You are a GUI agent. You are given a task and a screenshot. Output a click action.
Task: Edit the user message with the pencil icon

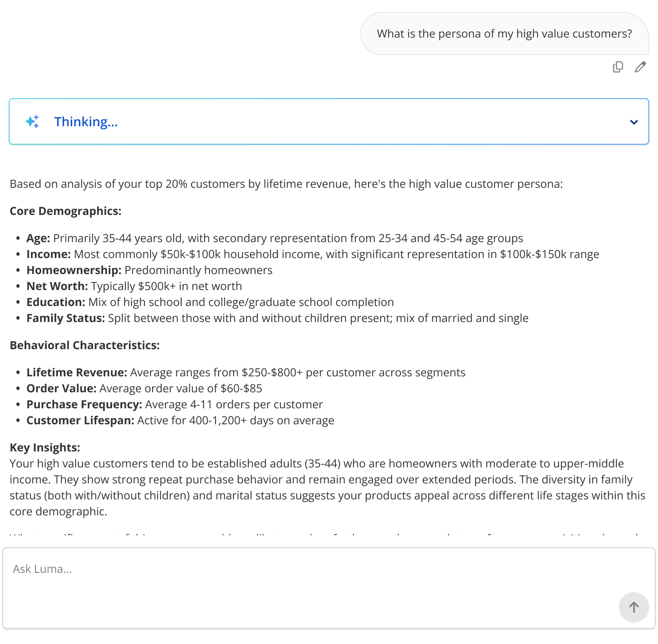tap(640, 67)
